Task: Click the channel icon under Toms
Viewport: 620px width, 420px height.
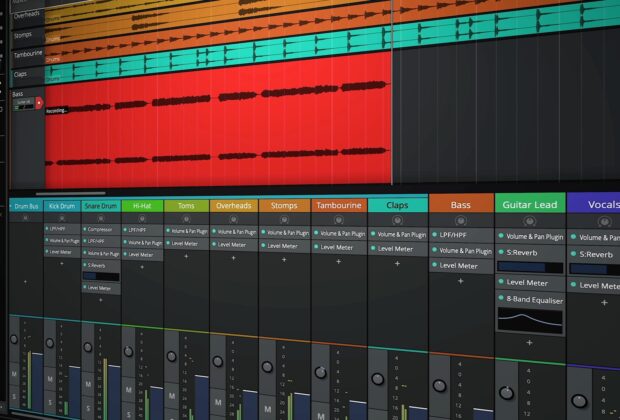Action: tap(186, 219)
